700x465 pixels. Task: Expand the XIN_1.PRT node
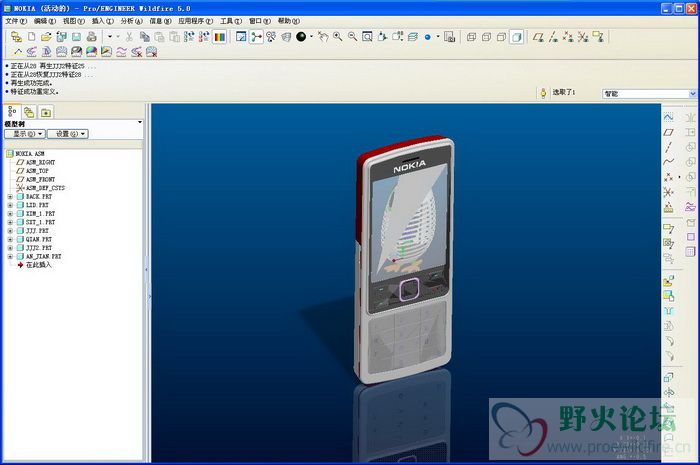coord(10,213)
